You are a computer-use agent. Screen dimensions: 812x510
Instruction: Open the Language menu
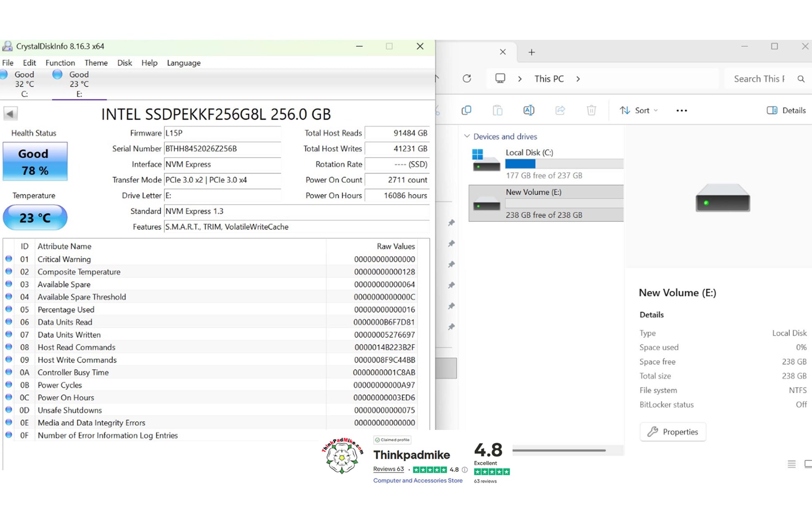(184, 63)
